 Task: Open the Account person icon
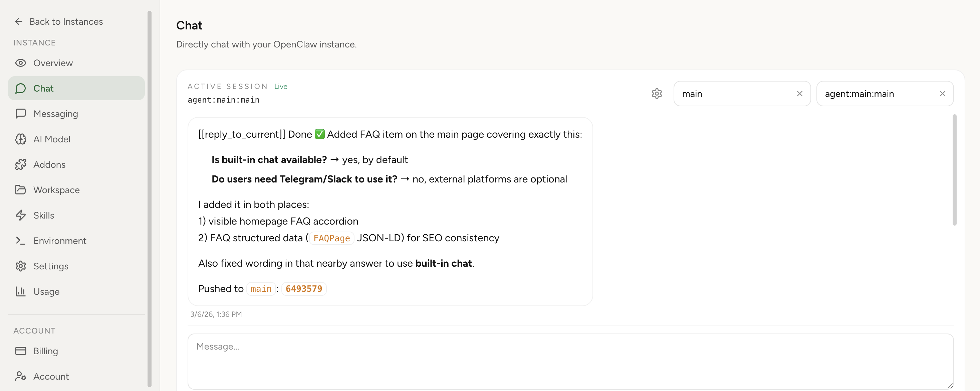[21, 376]
